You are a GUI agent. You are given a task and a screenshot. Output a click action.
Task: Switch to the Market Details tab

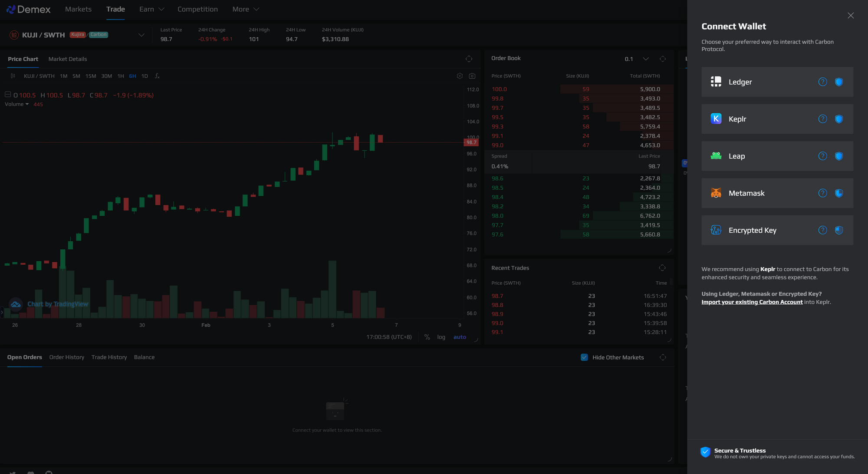coord(68,59)
